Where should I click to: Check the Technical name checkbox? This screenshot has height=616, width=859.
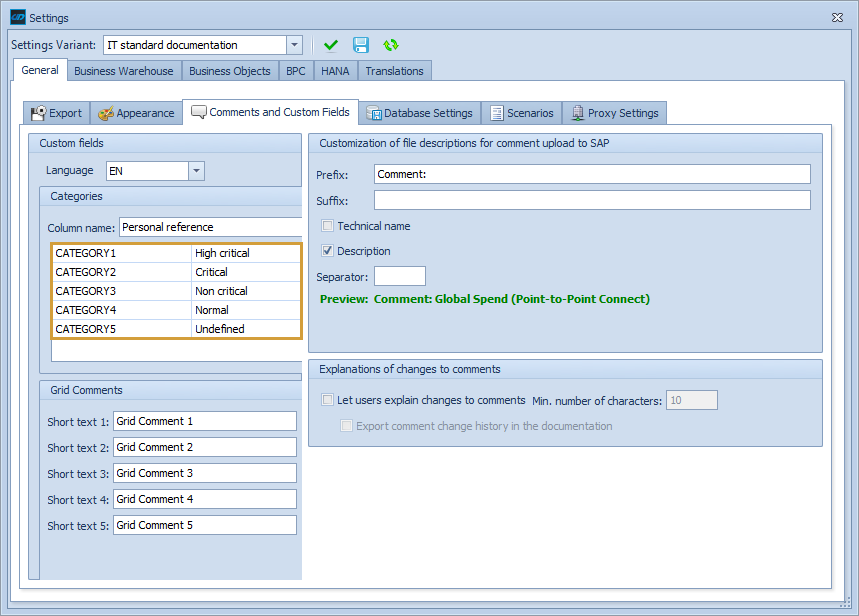[328, 225]
